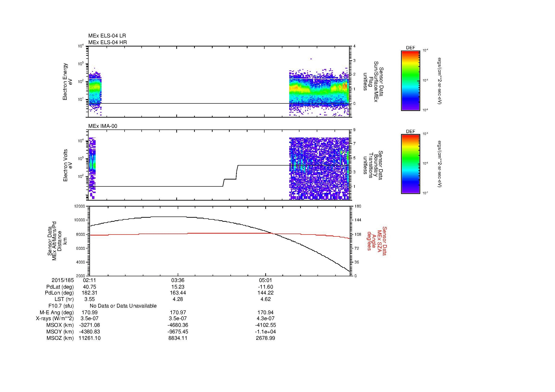The width and height of the screenshot is (555, 392).
Task: Click the '05:01' time tick label
Action: tap(266, 280)
